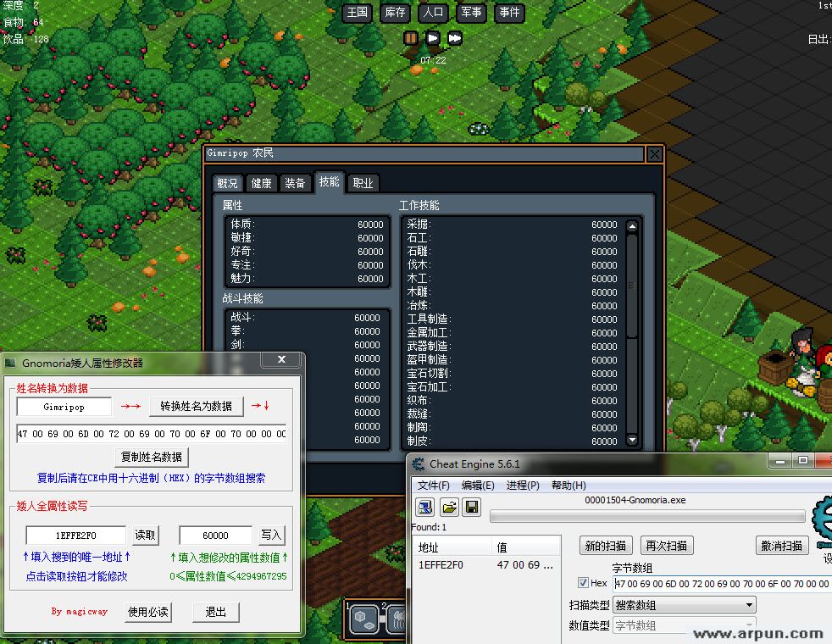Image resolution: width=832 pixels, height=644 pixels.
Task: Click the 写入 button
Action: pos(271,535)
